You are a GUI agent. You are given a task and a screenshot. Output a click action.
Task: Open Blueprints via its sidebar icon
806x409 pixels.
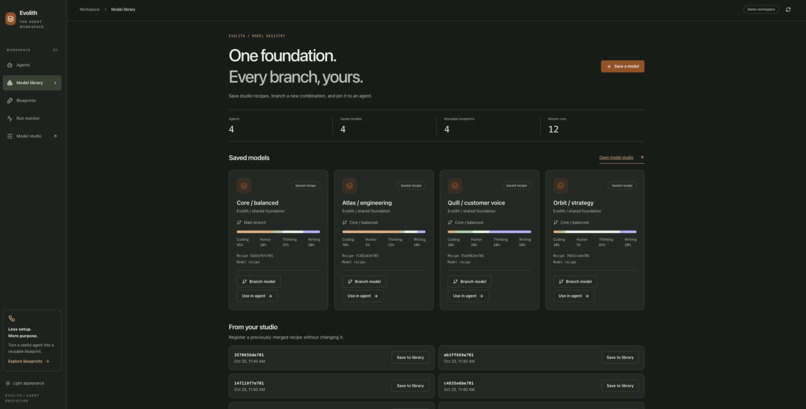coord(10,101)
